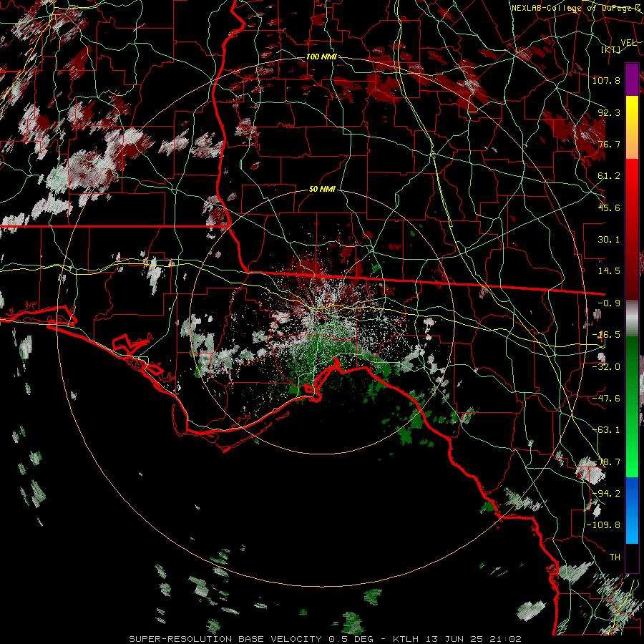Select the 14.5 scale value
This screenshot has height=644, width=644.
point(609,271)
